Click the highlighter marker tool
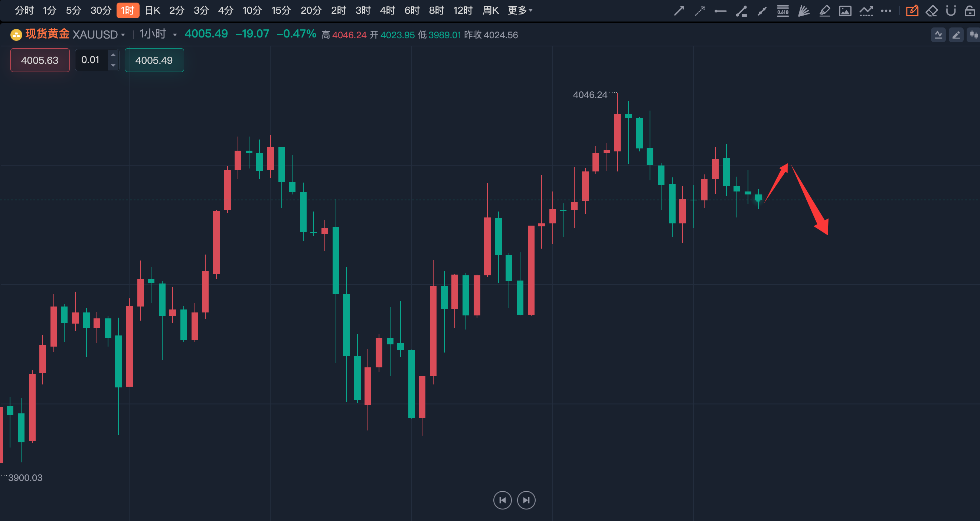 (824, 11)
